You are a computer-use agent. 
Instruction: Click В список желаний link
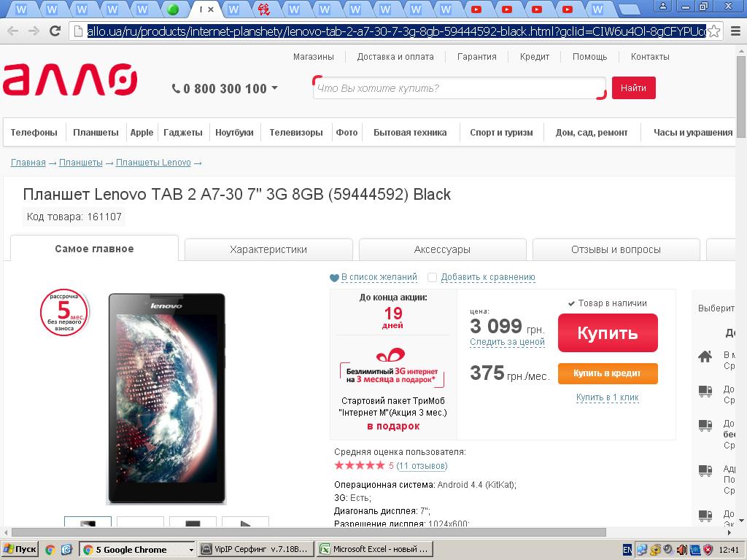click(379, 277)
